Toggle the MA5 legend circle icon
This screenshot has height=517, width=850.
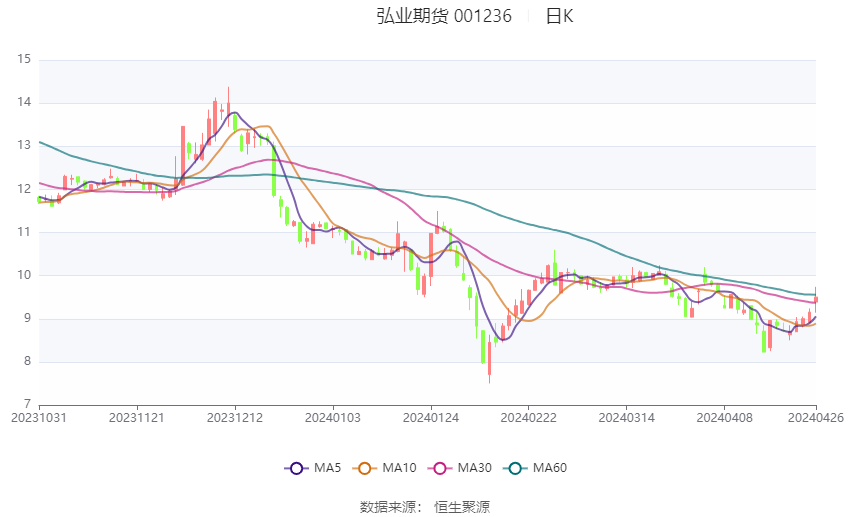(x=296, y=468)
